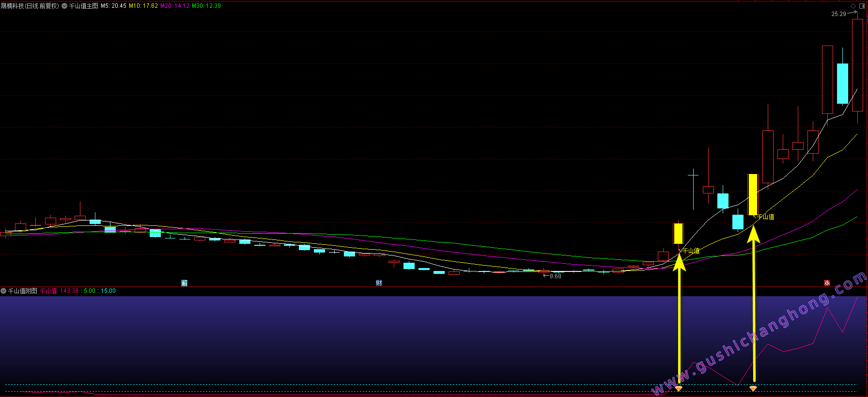Click the second orange signal marker in sub-chart
The width and height of the screenshot is (868, 397).
point(753,389)
